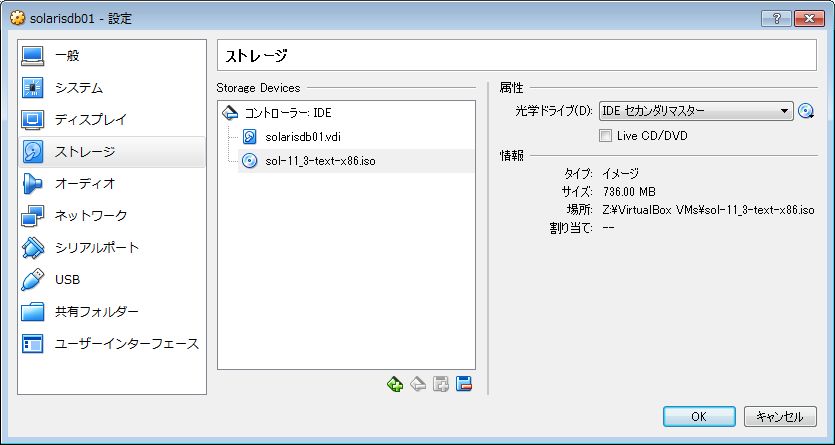Click the greyed remove attachment icon
Screen dimensions: 835x445
[x=418, y=384]
